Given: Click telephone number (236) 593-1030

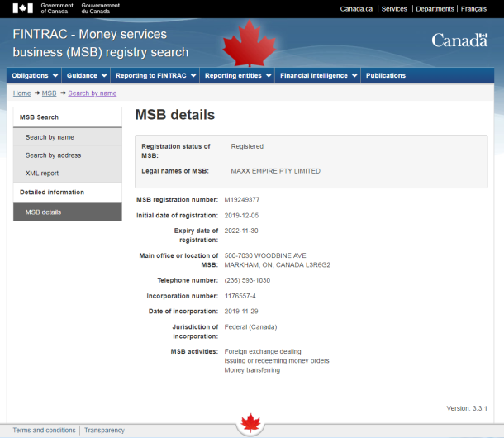Looking at the screenshot, I should coord(247,280).
